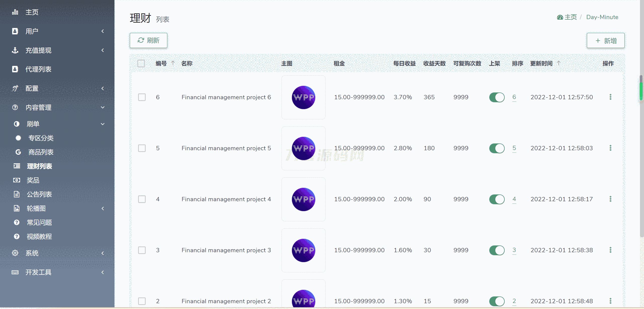Image resolution: width=644 pixels, height=309 pixels.
Task: Collapse the 内容管理 menu chevron
Action: 103,108
